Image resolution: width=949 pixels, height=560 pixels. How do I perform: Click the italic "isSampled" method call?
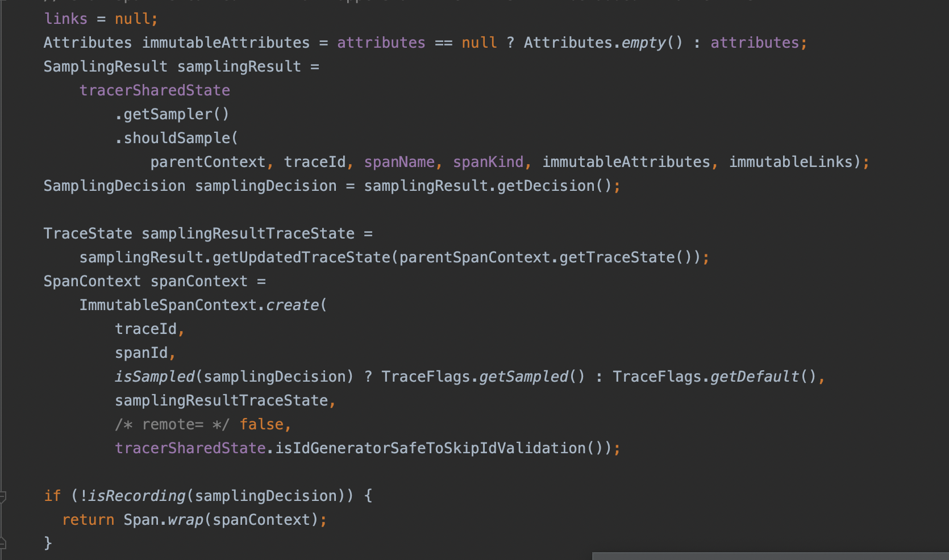(155, 377)
